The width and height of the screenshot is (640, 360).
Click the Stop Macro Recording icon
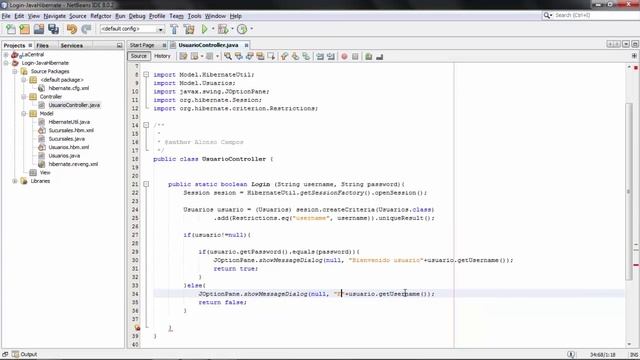(x=355, y=56)
